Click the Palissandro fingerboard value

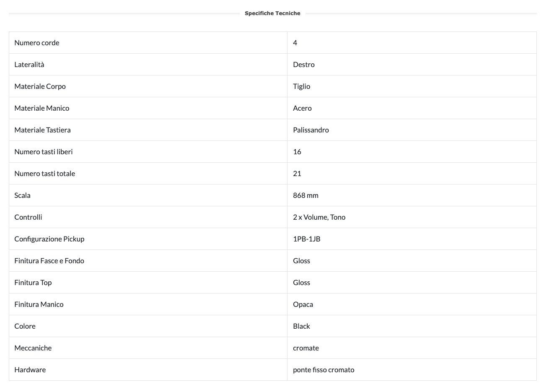click(x=311, y=130)
